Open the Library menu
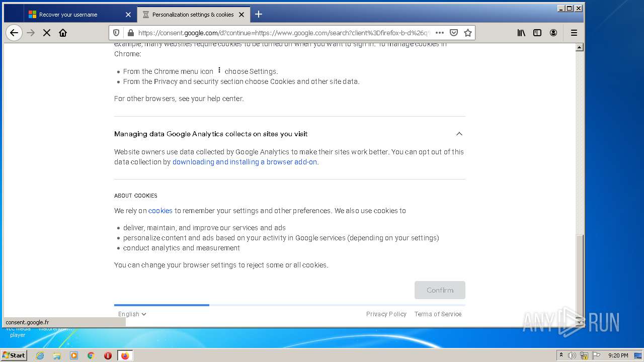Viewport: 644px width, 362px height. pos(521,33)
